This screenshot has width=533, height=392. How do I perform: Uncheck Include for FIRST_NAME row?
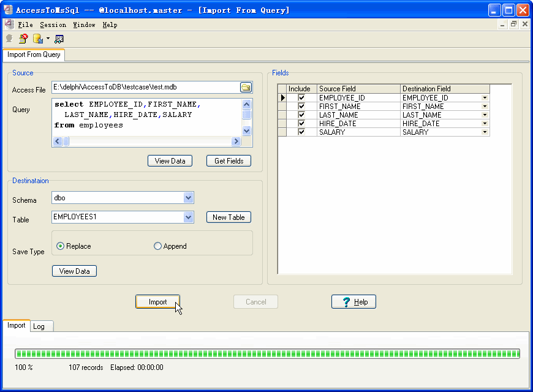click(x=301, y=106)
